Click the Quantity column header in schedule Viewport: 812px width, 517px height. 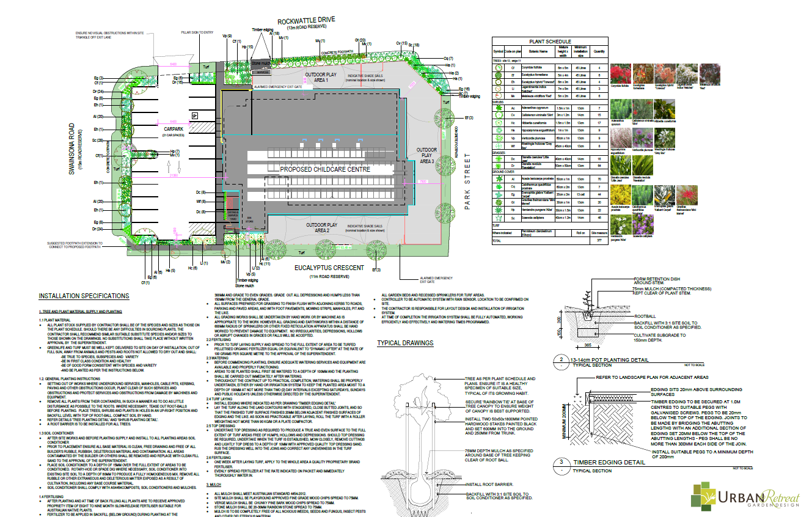[x=599, y=51]
